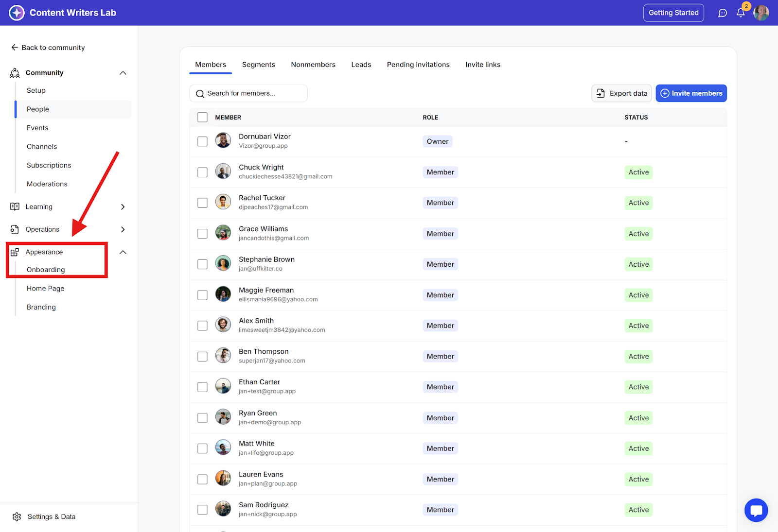Open the messages chat bubble icon
This screenshot has height=532, width=778.
(x=723, y=13)
